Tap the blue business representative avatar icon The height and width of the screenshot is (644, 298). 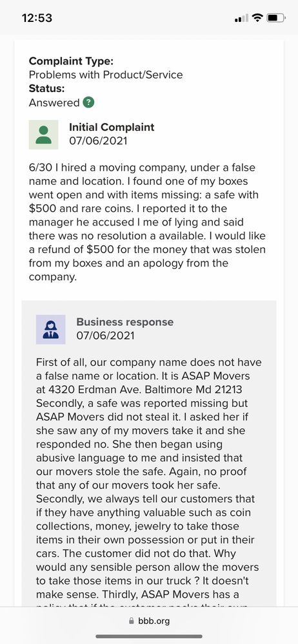[x=50, y=329]
